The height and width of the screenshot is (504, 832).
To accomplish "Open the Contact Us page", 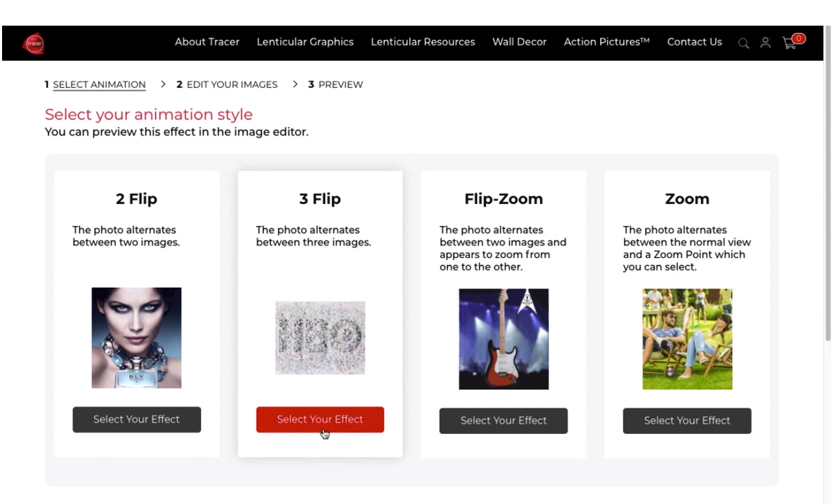I will pos(695,42).
